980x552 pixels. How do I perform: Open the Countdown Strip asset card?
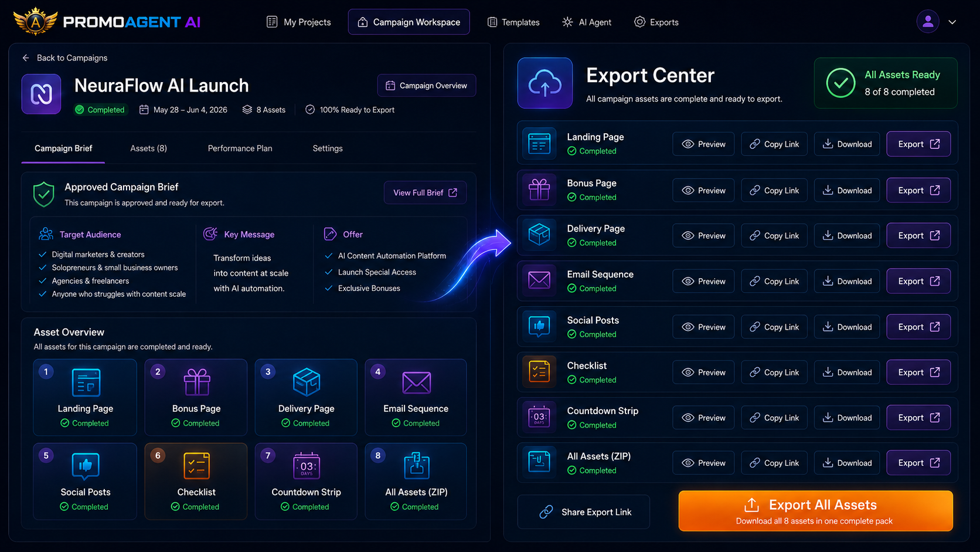[x=306, y=481]
